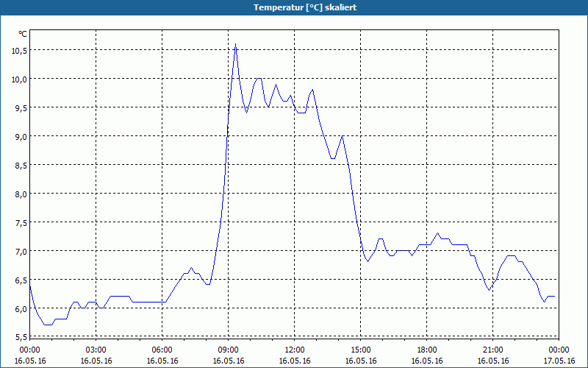Screen dimensions: 588x368
Task: Click the 17.05.16 date label
Action: pos(559,361)
